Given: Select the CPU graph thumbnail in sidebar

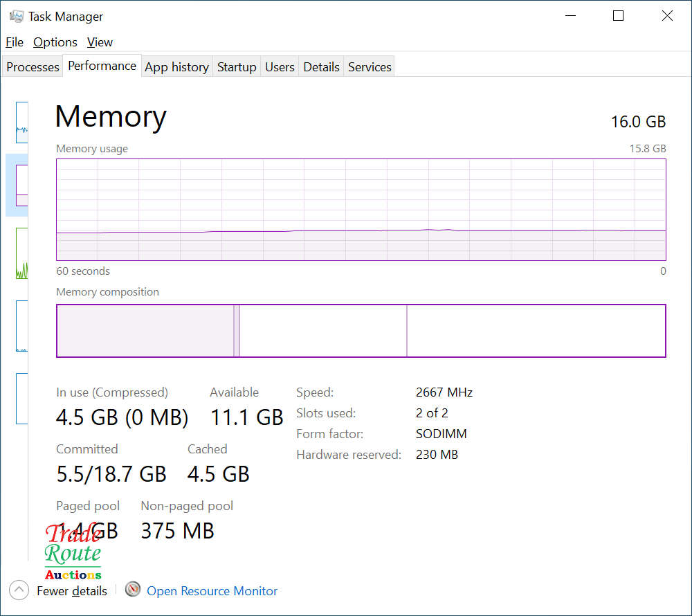Looking at the screenshot, I should [x=22, y=123].
